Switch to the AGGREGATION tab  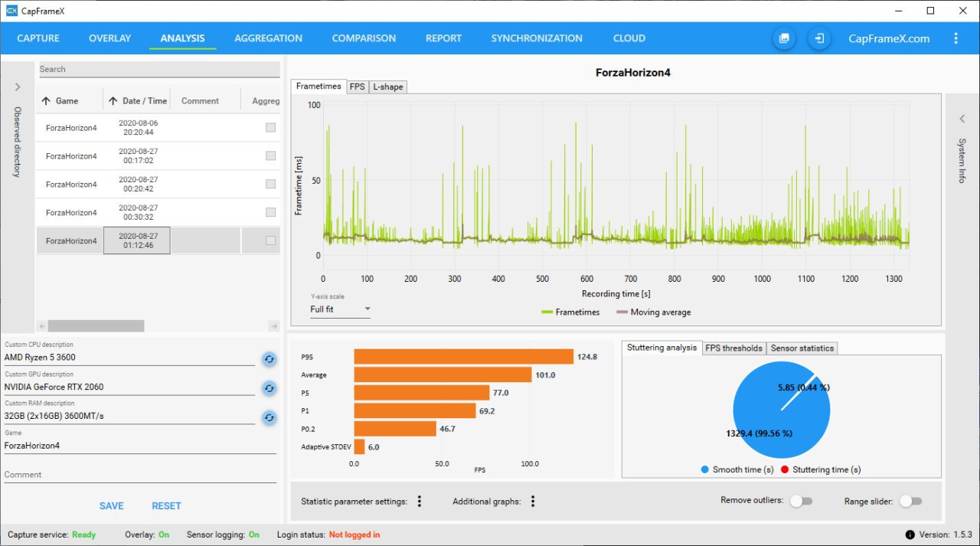coord(268,38)
